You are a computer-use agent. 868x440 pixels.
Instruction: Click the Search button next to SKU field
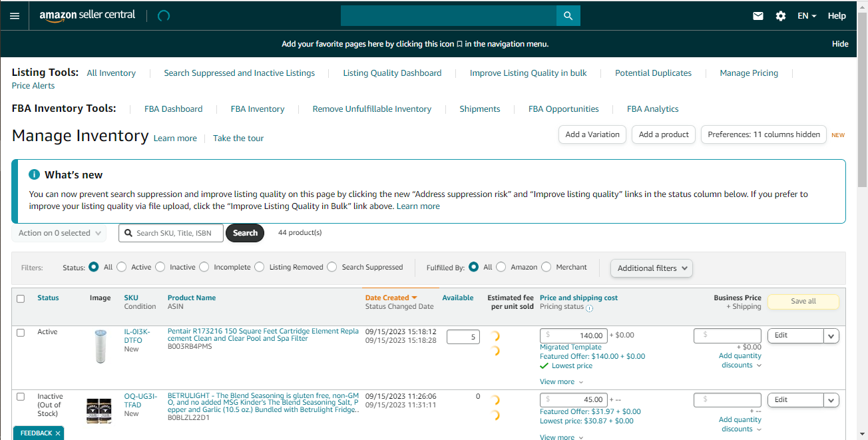pos(245,233)
